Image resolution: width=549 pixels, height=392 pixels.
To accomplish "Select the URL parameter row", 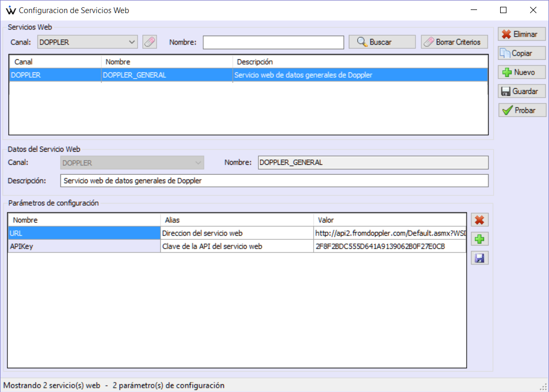I will [84, 233].
